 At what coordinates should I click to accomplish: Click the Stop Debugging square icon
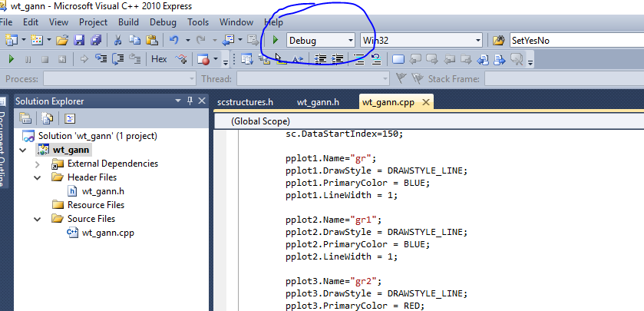click(x=45, y=60)
